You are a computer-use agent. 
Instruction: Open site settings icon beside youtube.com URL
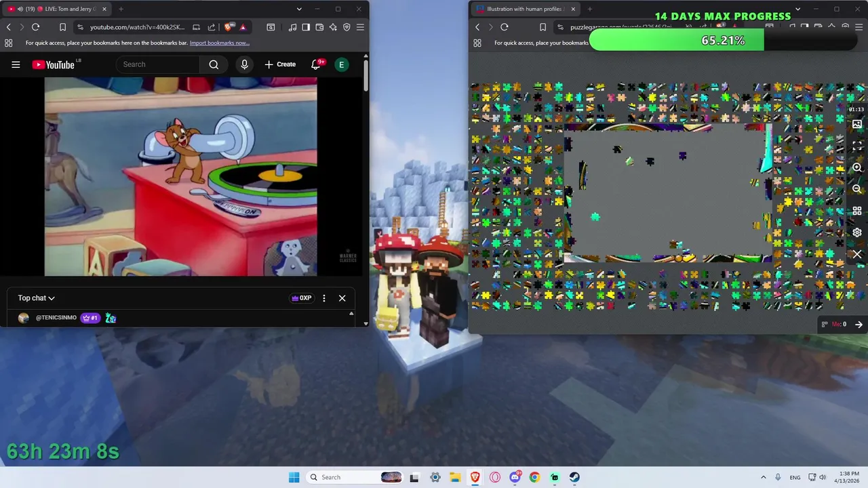[x=80, y=27]
